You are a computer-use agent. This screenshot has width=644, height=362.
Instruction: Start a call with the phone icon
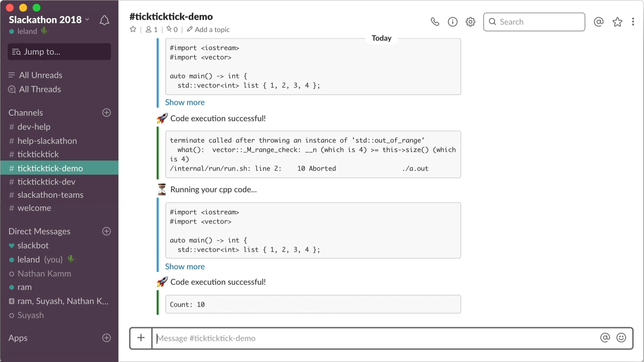pos(435,22)
